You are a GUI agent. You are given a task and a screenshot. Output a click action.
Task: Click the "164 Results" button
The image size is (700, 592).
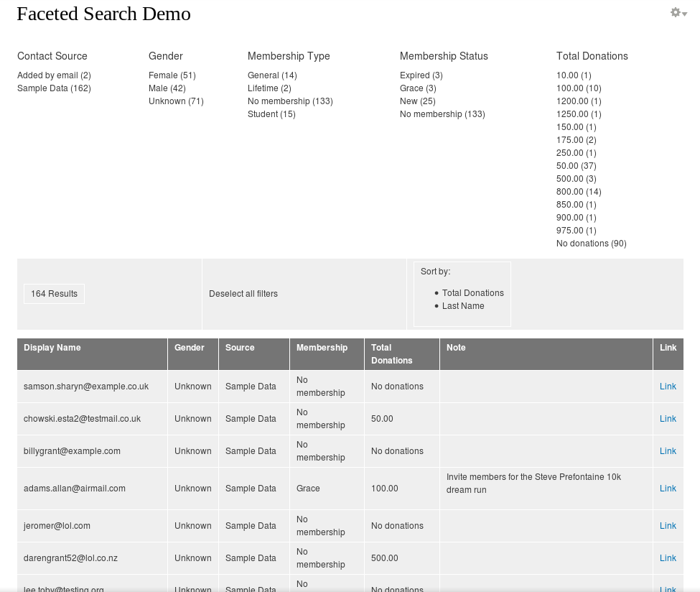pyautogui.click(x=54, y=294)
